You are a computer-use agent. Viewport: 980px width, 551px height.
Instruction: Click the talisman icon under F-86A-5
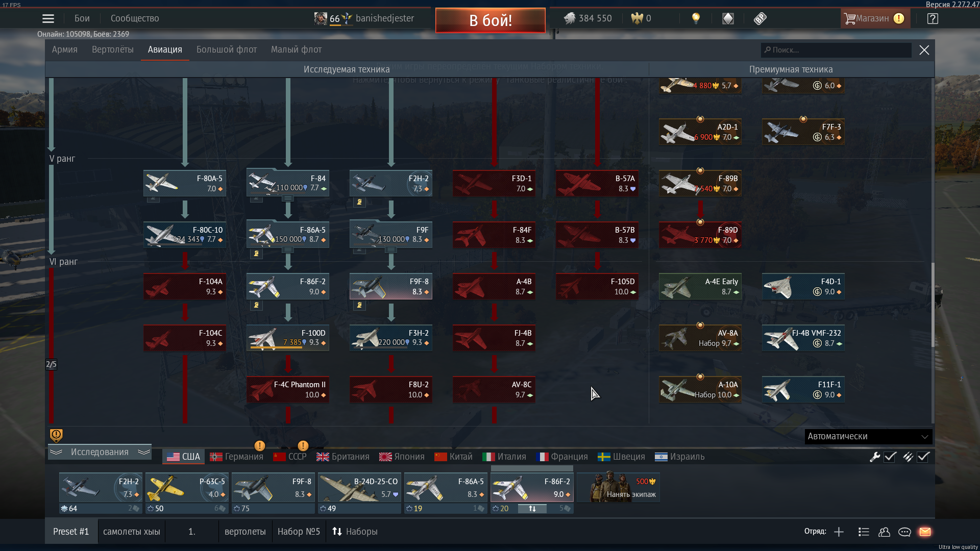tap(256, 254)
